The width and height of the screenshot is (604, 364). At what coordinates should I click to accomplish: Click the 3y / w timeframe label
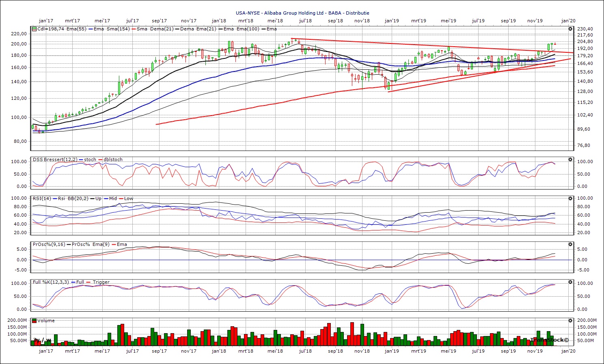click(42, 340)
